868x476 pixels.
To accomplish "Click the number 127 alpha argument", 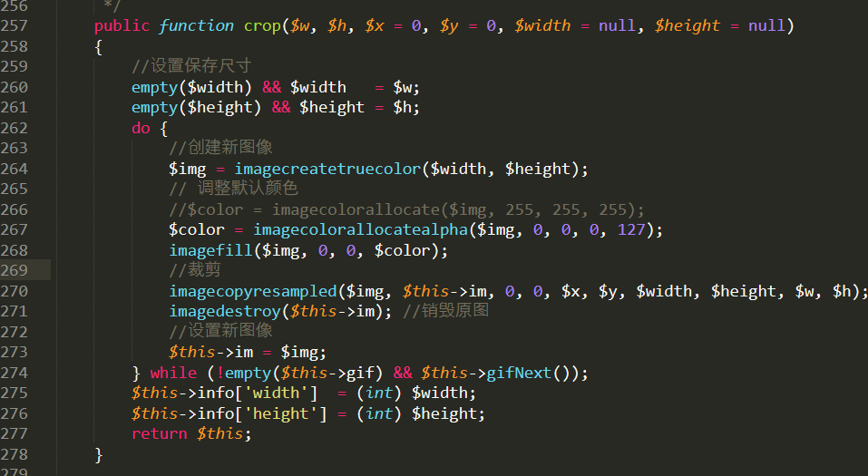I will [631, 229].
